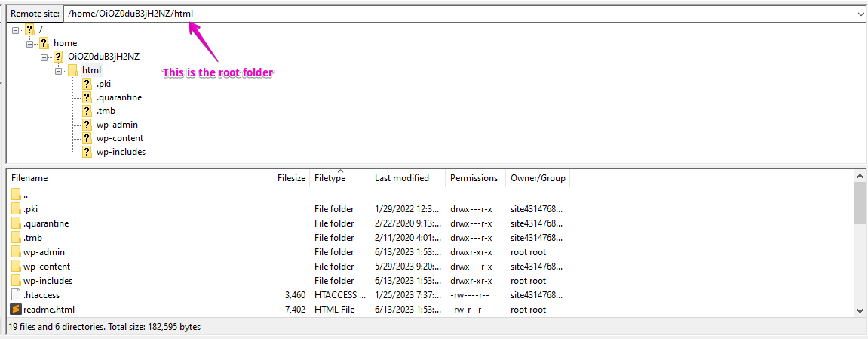Select the wp-content folder icon in file list

(16, 266)
